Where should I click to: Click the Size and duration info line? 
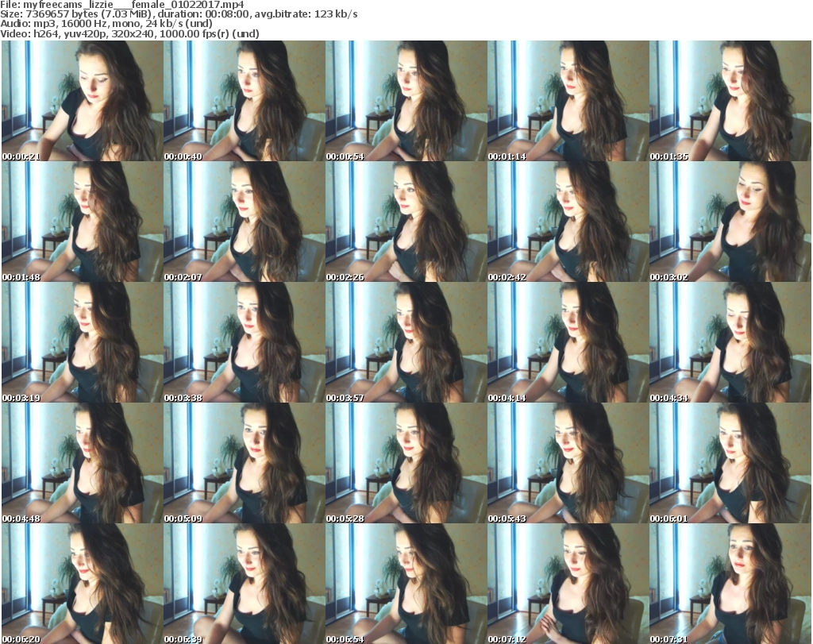click(x=179, y=14)
